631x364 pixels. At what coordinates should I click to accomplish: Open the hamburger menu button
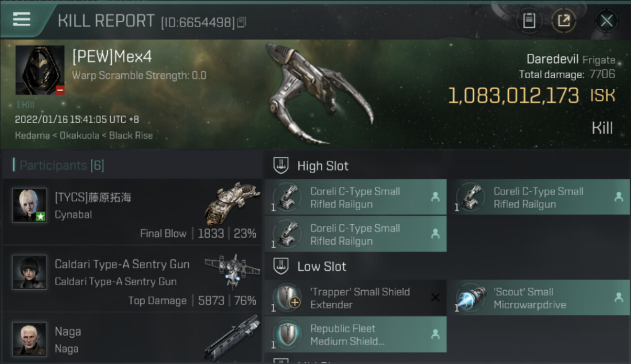22,19
